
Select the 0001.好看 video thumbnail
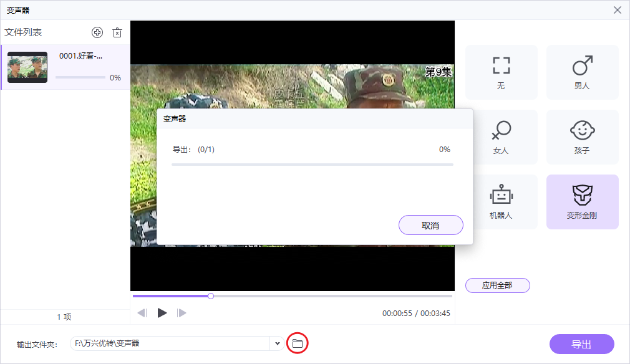[x=27, y=67]
